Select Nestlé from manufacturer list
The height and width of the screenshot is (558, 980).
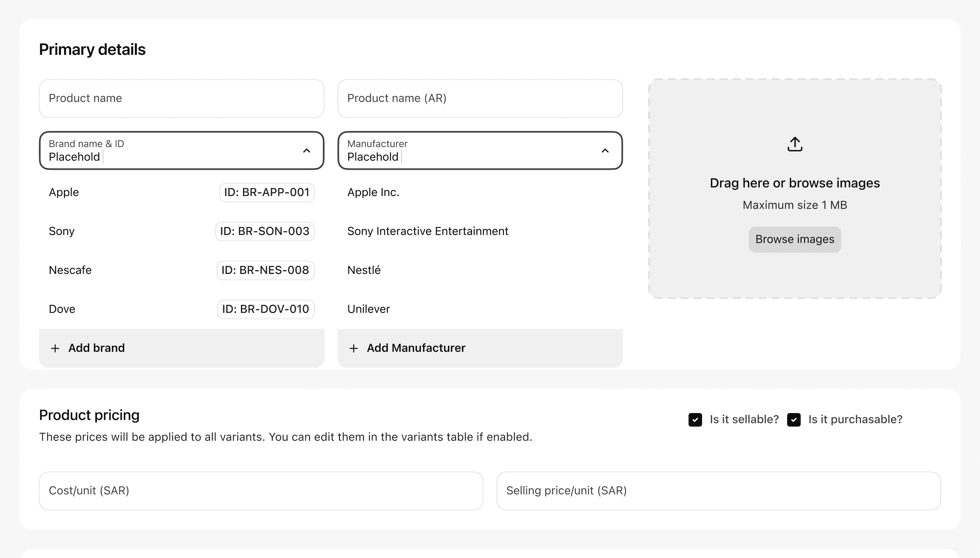click(364, 270)
